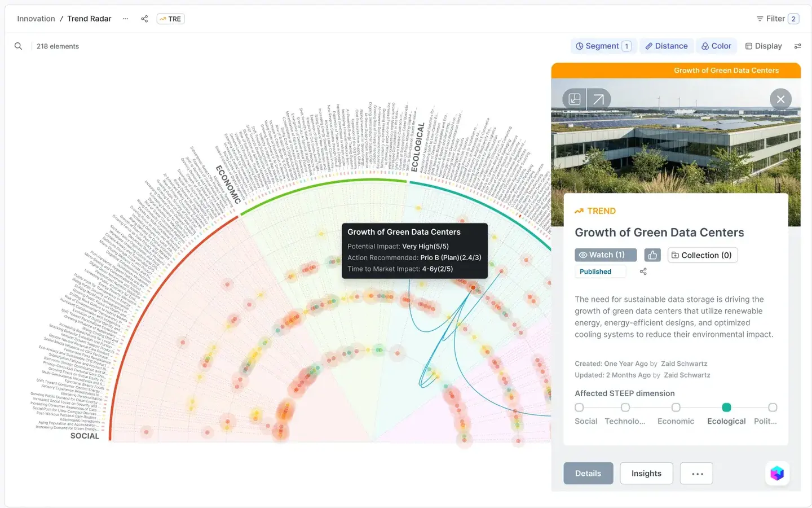Open the Filter menu

pos(778,19)
